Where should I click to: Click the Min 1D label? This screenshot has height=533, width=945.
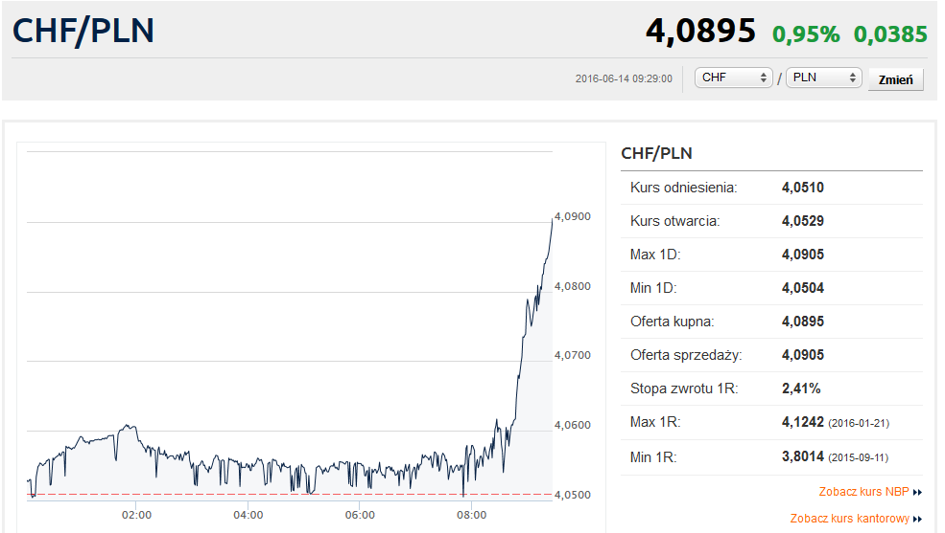653,288
